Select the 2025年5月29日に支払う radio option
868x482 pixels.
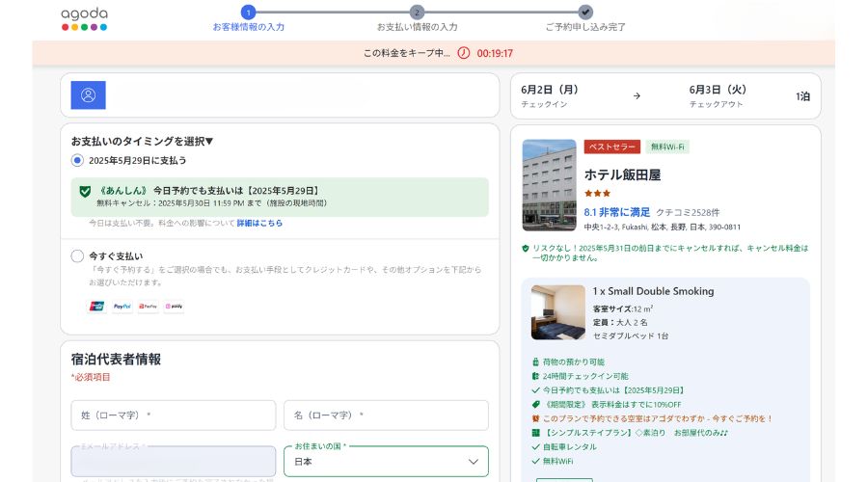pos(77,160)
